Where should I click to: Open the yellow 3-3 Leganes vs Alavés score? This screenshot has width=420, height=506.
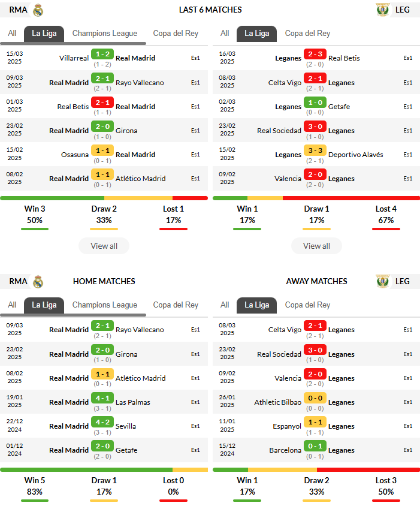coord(315,150)
